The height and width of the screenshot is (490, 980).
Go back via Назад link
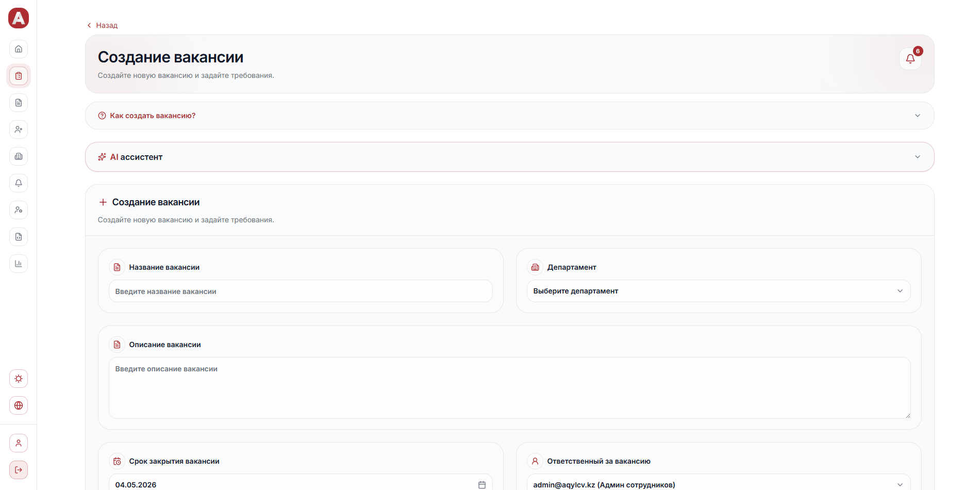click(102, 25)
